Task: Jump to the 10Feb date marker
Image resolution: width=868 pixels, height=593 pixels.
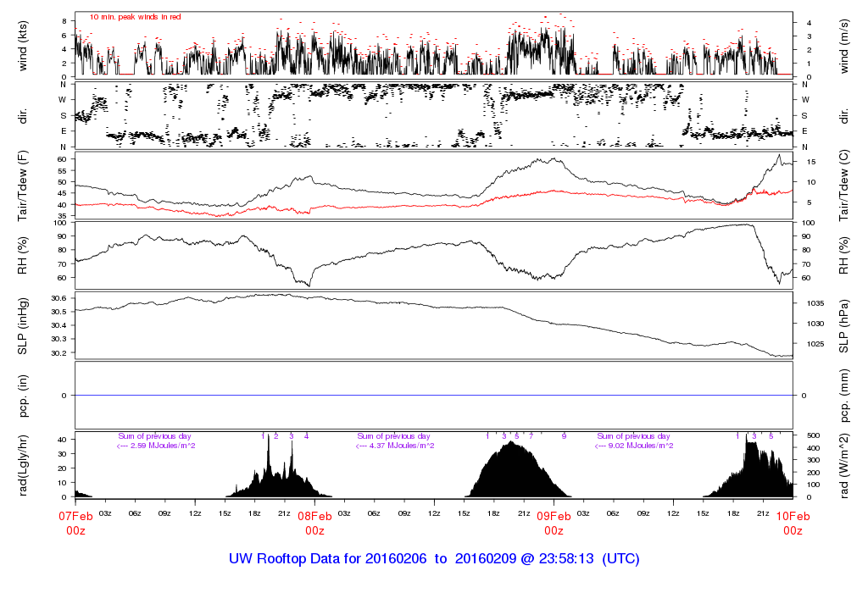Action: tap(793, 515)
